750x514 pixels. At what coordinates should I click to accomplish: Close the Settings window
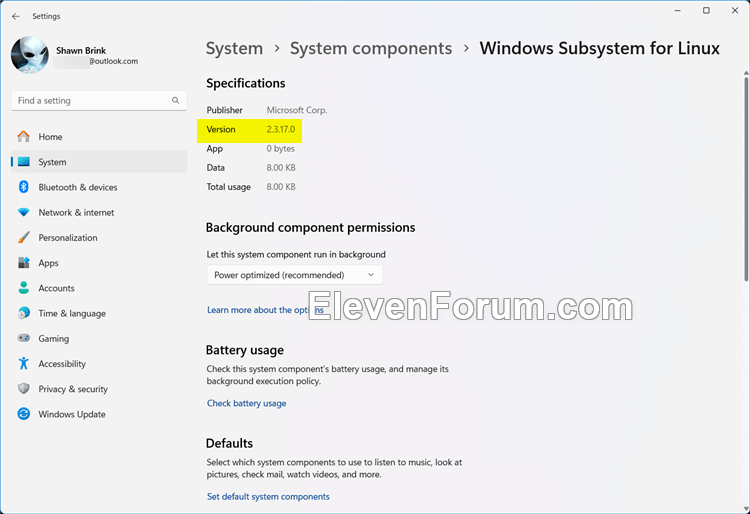[735, 11]
